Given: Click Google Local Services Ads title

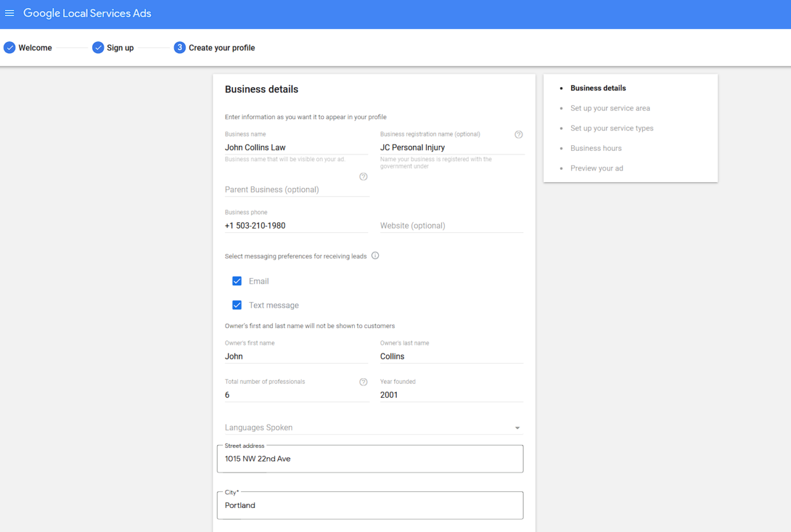Looking at the screenshot, I should pyautogui.click(x=87, y=14).
